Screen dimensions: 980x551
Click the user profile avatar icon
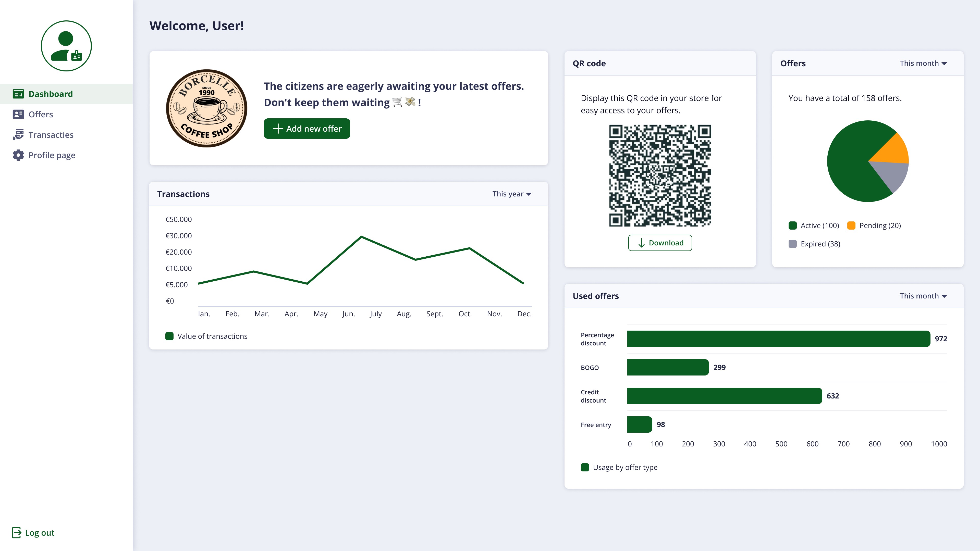(66, 46)
